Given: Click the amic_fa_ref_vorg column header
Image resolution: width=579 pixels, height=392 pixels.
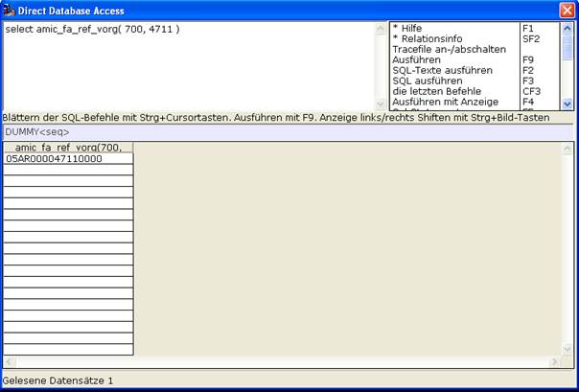Looking at the screenshot, I should pos(68,148).
